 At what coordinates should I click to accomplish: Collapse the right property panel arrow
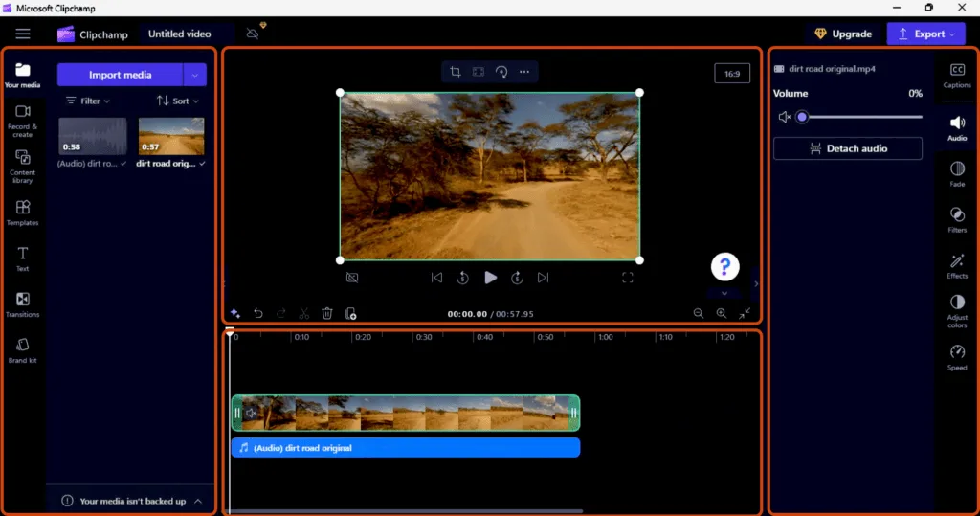[756, 284]
